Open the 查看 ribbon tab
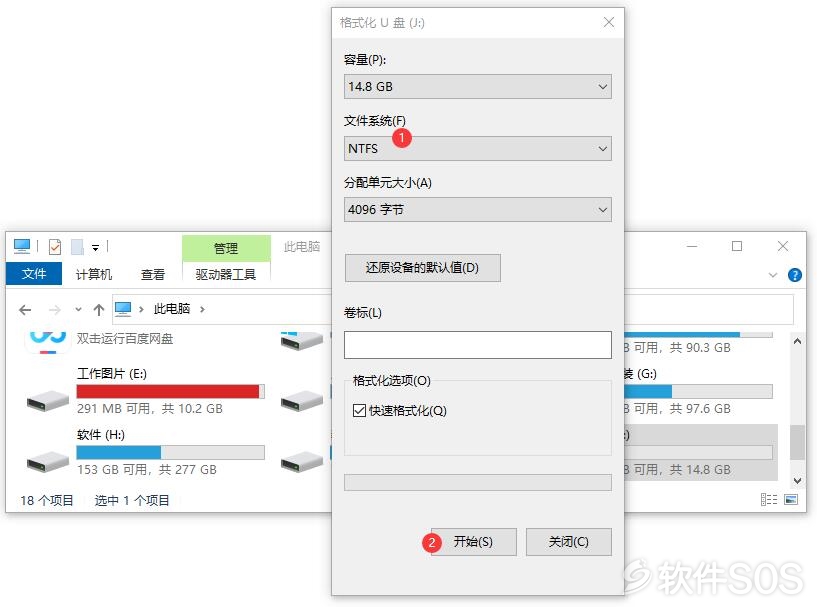Screen dimensions: 817x607 [153, 274]
